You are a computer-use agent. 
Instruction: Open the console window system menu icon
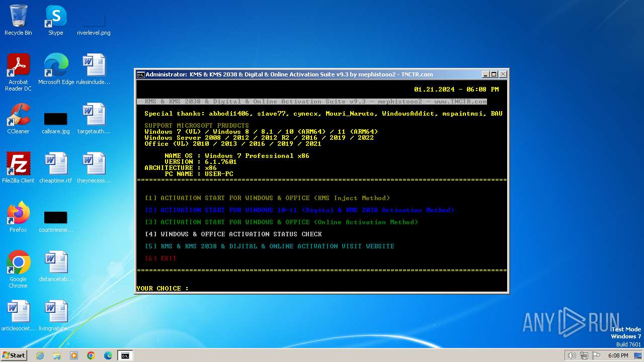click(x=141, y=74)
